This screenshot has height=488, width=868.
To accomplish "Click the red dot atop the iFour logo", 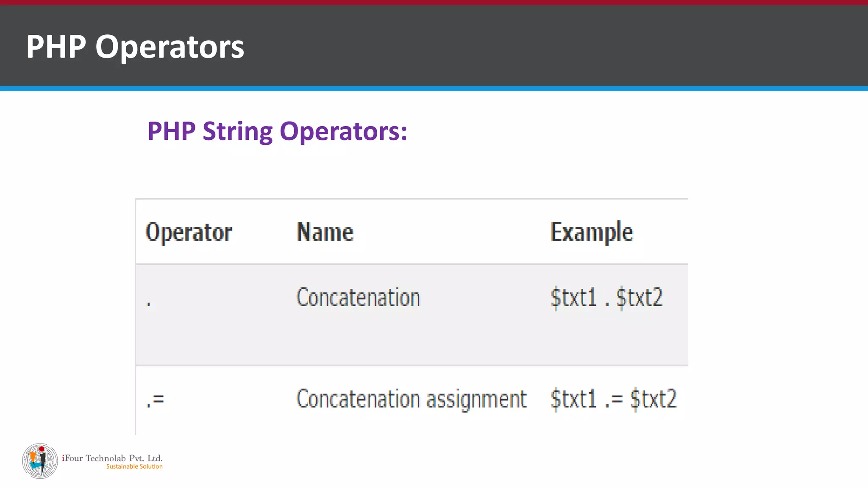I will [42, 449].
